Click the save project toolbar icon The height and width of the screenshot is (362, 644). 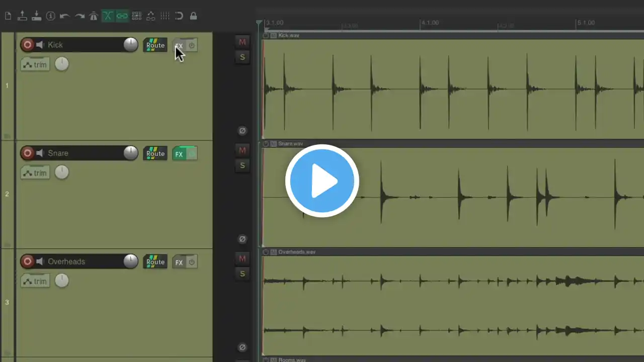(36, 16)
